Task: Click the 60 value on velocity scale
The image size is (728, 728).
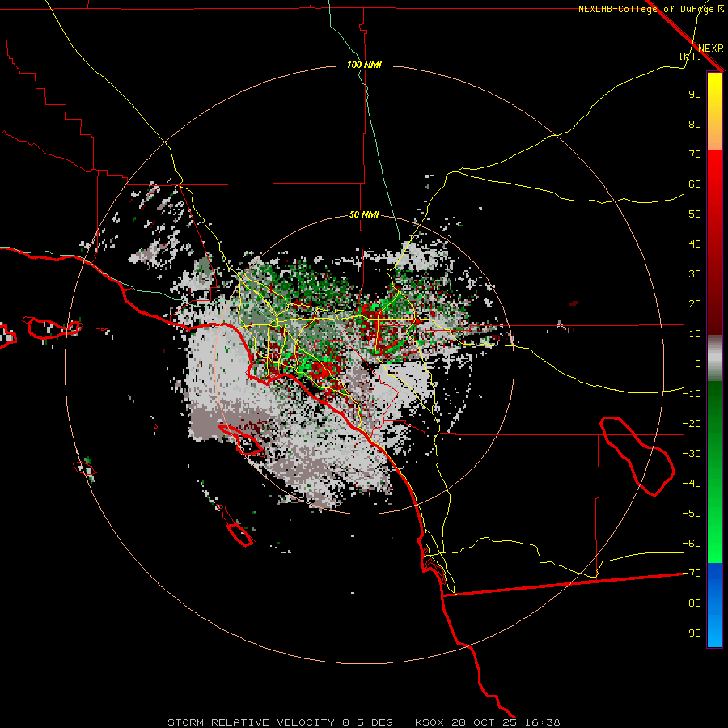Action: [695, 184]
